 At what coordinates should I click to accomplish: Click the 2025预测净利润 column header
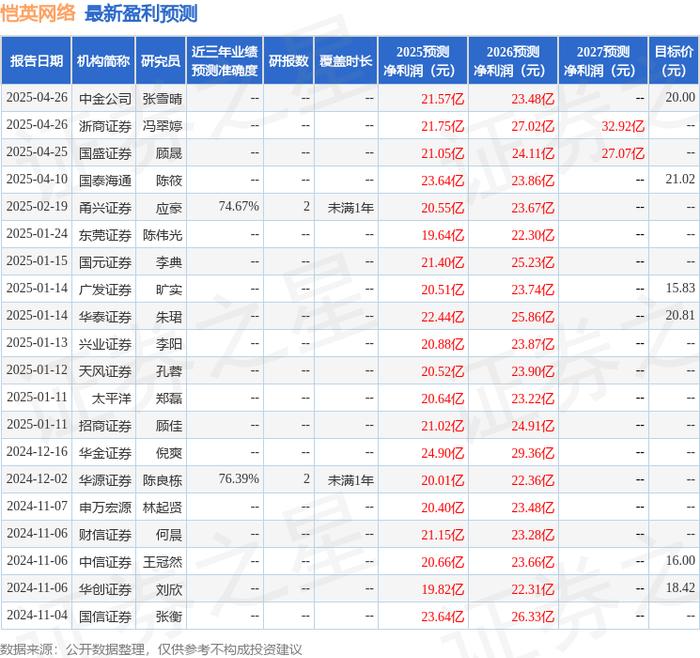pos(423,60)
